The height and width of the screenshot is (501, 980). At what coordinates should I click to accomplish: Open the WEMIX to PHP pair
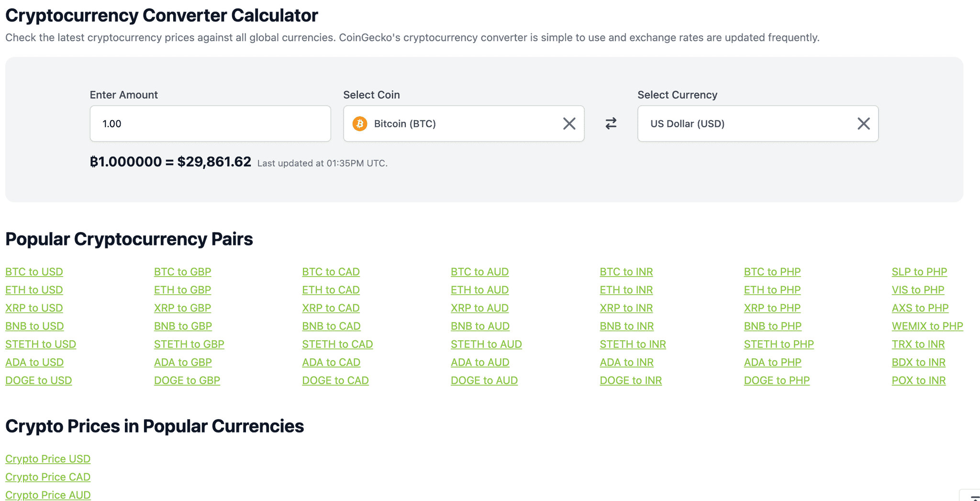click(927, 326)
